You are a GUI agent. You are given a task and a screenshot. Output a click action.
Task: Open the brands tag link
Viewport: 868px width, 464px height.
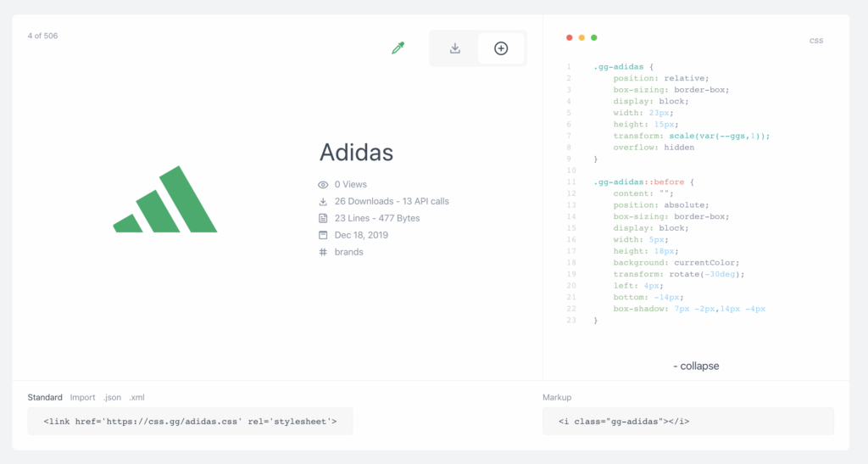[x=348, y=252]
